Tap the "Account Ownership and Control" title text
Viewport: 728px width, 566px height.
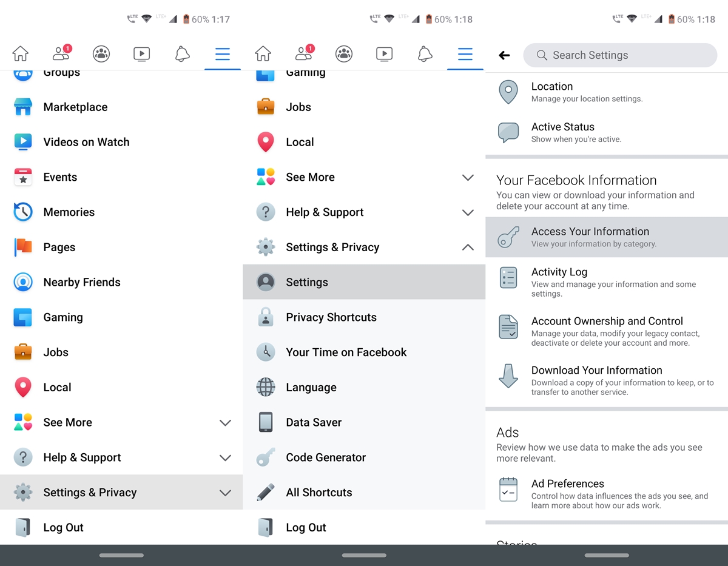point(607,322)
